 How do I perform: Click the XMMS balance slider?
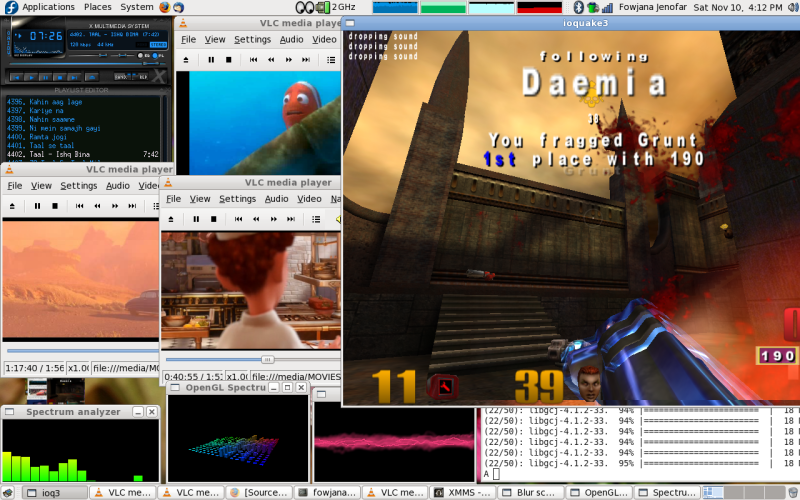pos(122,56)
